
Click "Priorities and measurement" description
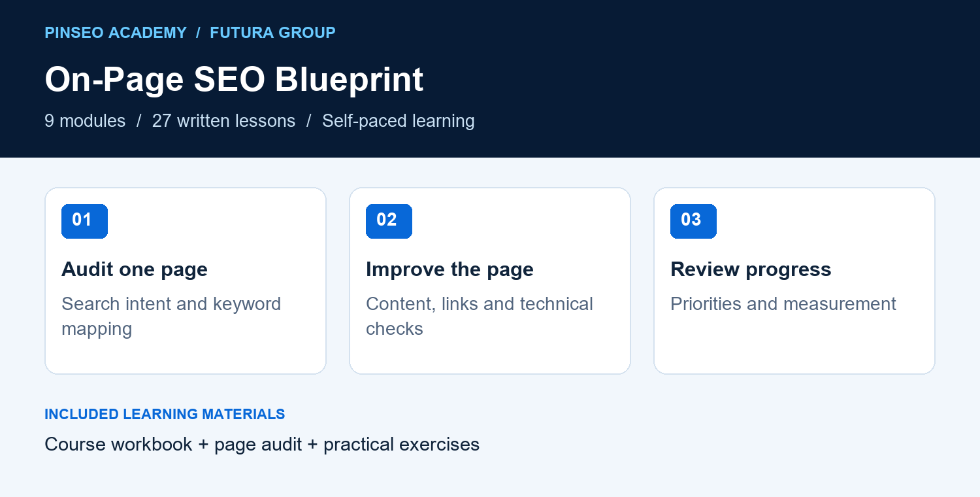[783, 304]
